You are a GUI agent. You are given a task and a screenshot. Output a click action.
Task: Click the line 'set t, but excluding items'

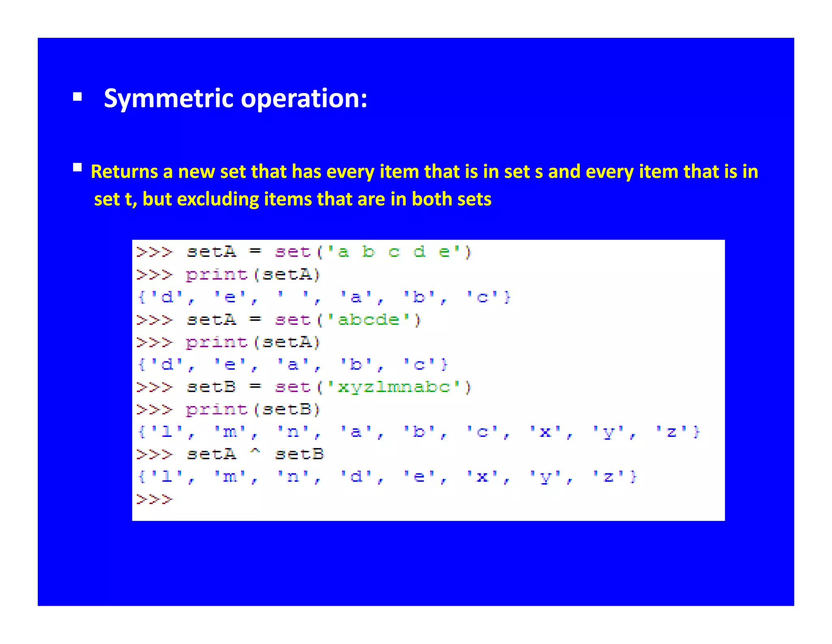[292, 199]
